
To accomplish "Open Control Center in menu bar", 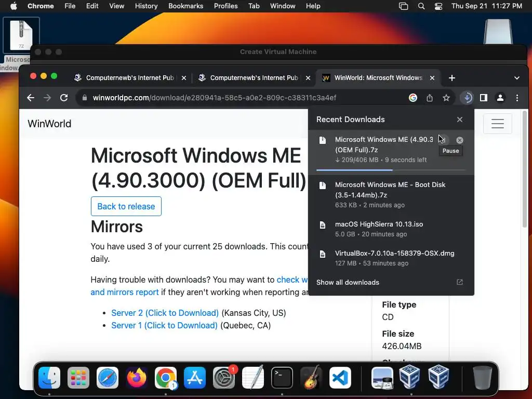I will [x=438, y=6].
